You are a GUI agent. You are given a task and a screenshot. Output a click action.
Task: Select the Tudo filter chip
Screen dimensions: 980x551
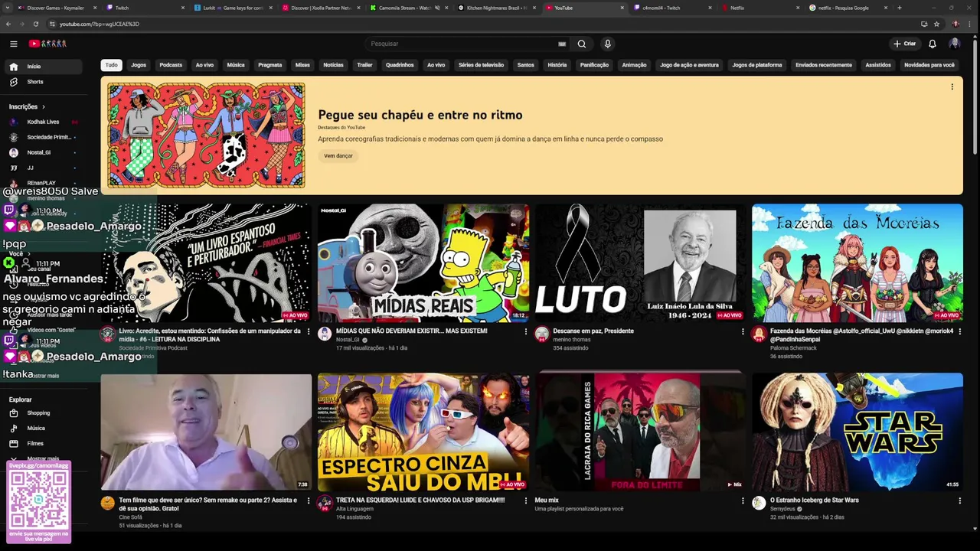[112, 65]
